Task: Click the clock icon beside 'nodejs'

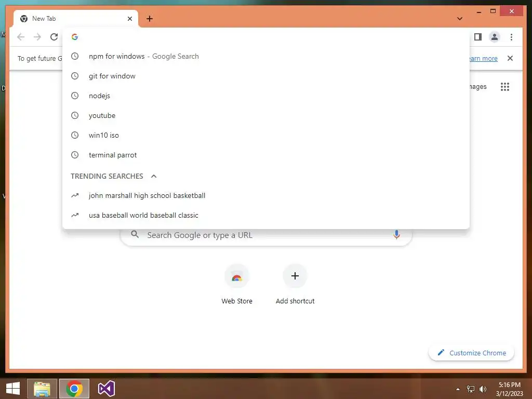Action: click(x=75, y=96)
